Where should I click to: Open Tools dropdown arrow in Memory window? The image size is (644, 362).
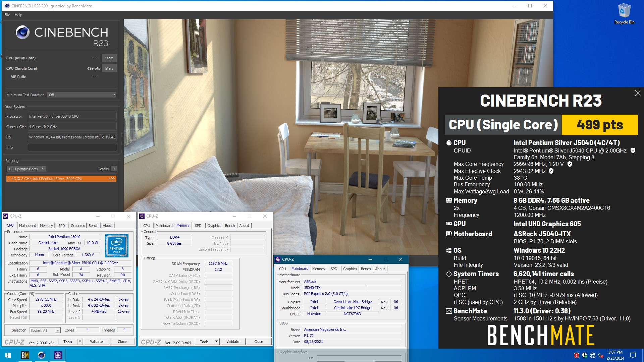click(x=216, y=342)
